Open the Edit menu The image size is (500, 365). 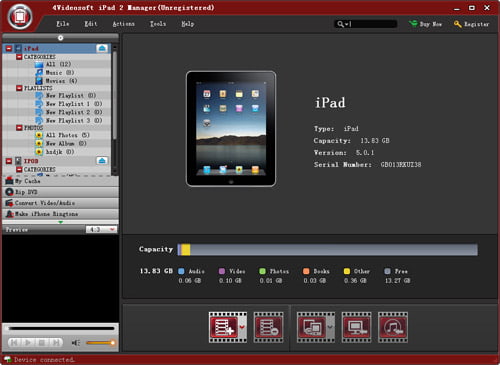91,24
